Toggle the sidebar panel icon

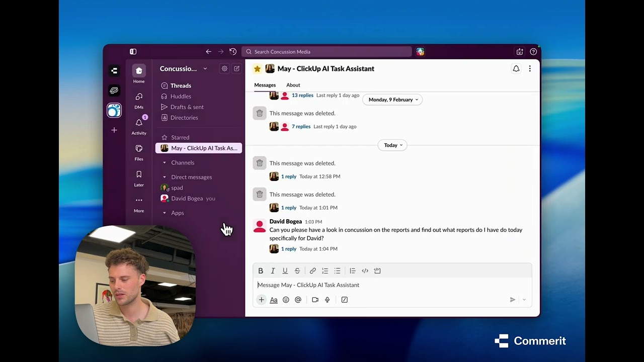click(x=133, y=51)
